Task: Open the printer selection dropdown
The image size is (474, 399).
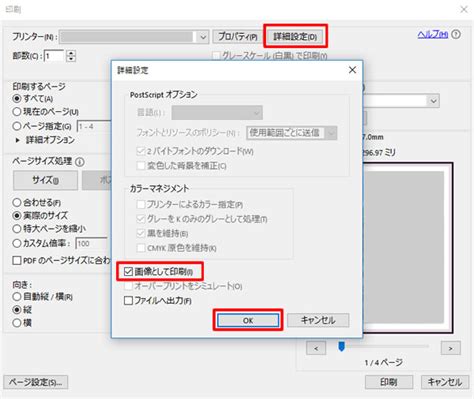Action: pos(203,37)
